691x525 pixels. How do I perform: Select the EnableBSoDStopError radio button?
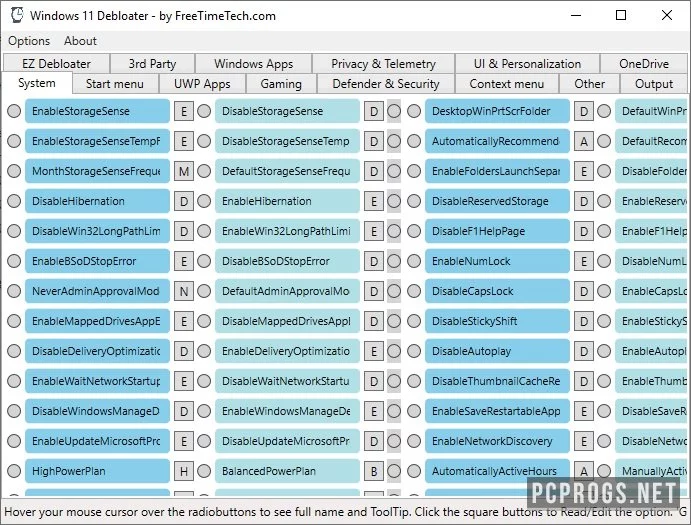point(14,261)
